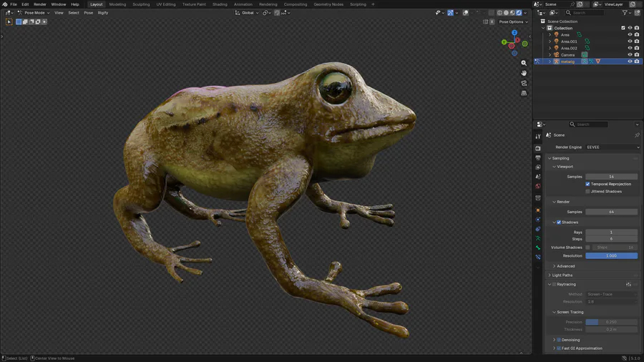
Task: Click the new scene icon beside Scene name
Action: click(x=580, y=4)
